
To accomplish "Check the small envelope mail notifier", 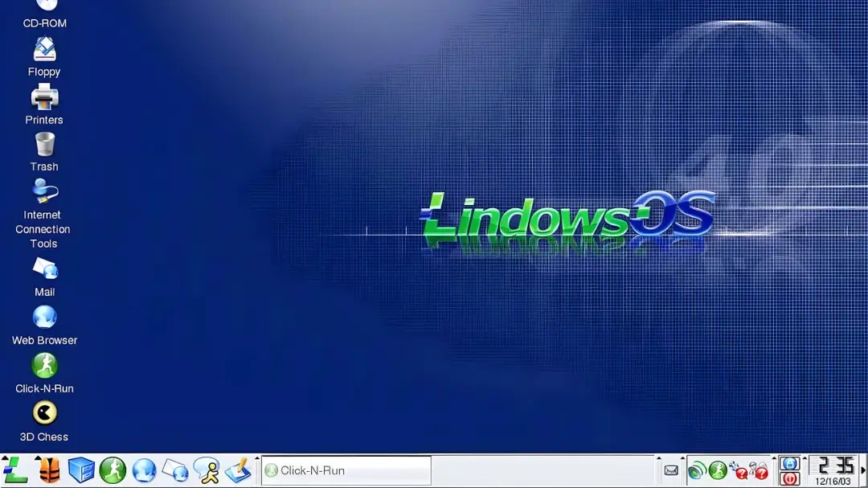I will click(x=671, y=471).
